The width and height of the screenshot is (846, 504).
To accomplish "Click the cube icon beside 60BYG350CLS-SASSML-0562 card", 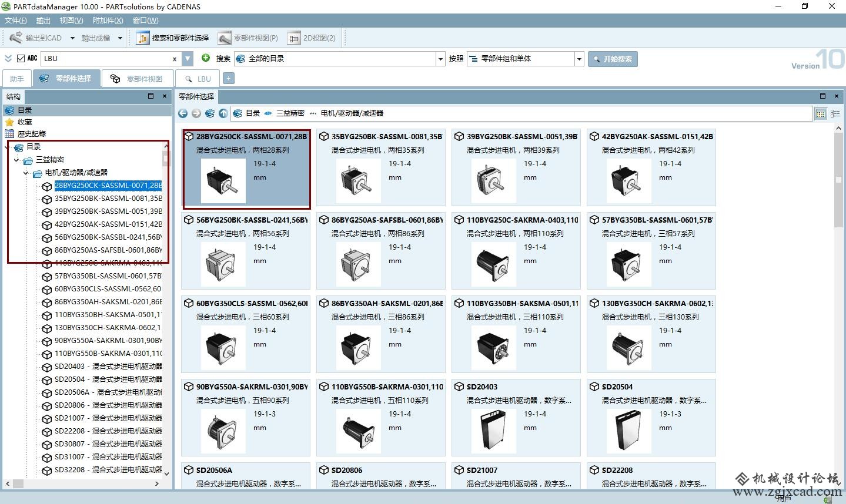I will coord(189,303).
